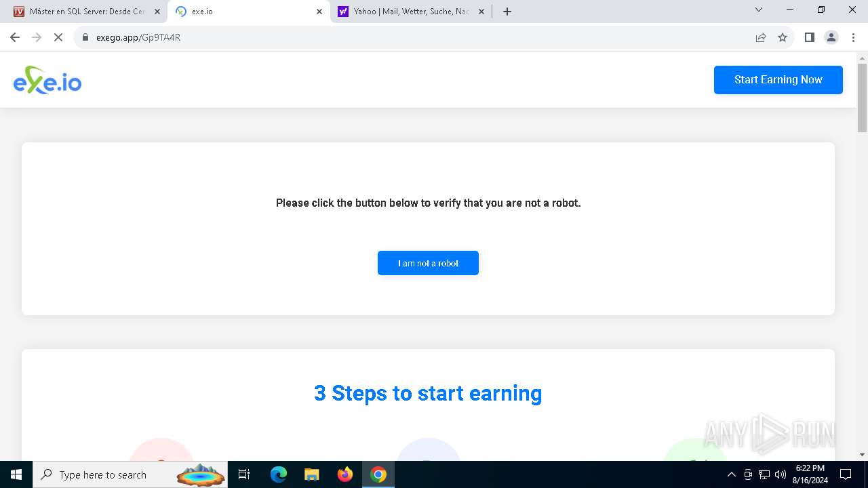The width and height of the screenshot is (868, 488).
Task: Close the exe.io tab
Action: click(319, 12)
